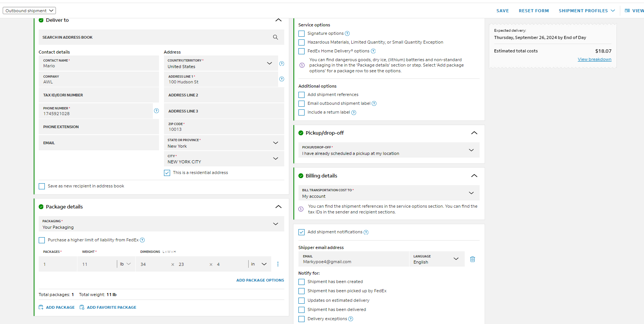Open Email outbound shipment label help icon
The width and height of the screenshot is (644, 324).
point(374,104)
